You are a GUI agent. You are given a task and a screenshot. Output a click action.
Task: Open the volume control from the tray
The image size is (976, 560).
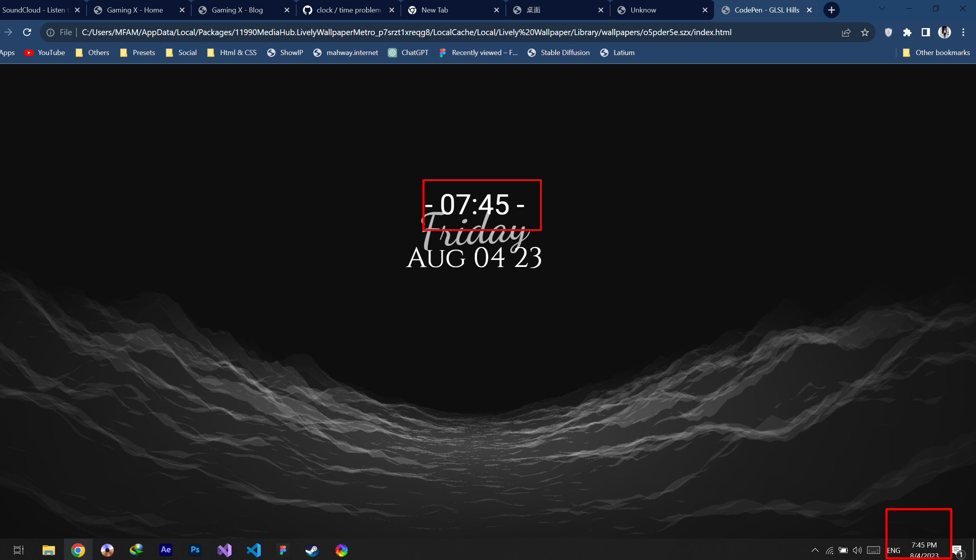tap(857, 549)
